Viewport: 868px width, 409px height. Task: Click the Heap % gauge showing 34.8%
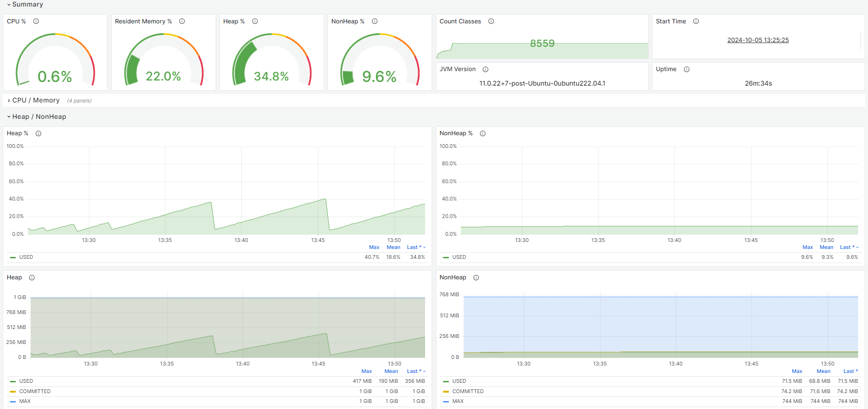coord(272,59)
